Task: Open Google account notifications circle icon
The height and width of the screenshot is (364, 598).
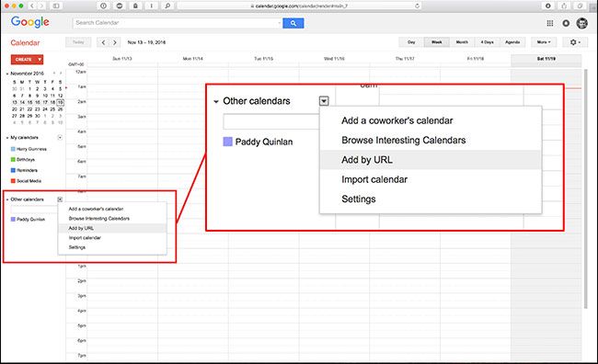Action: click(566, 23)
